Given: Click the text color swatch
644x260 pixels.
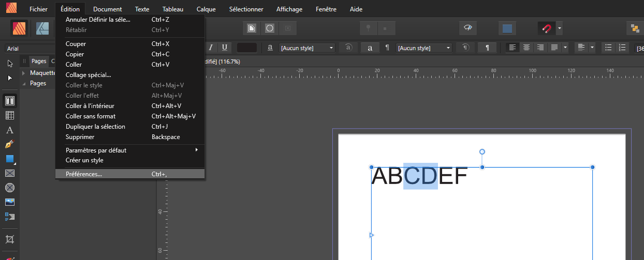Looking at the screenshot, I should [247, 48].
